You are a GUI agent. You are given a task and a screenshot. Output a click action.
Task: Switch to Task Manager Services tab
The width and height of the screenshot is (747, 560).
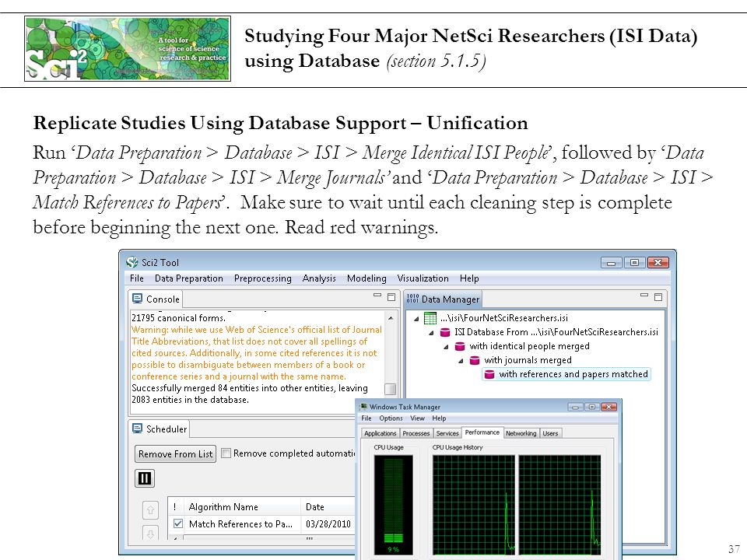tap(447, 433)
